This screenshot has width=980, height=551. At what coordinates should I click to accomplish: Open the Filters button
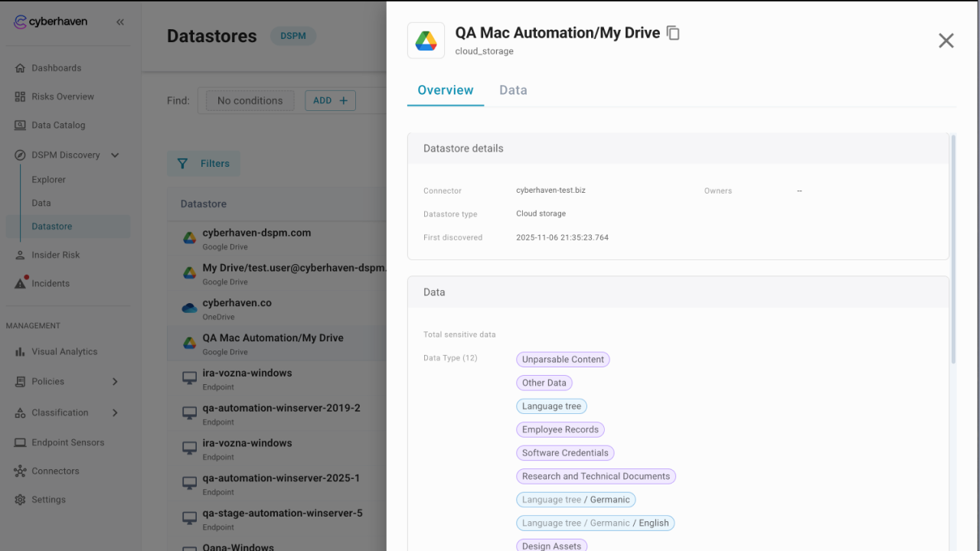204,163
